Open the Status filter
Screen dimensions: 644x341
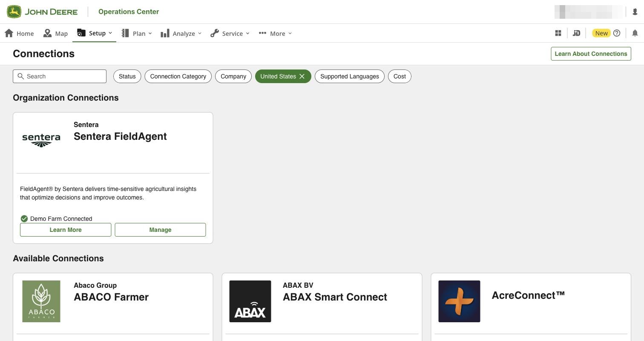click(127, 76)
